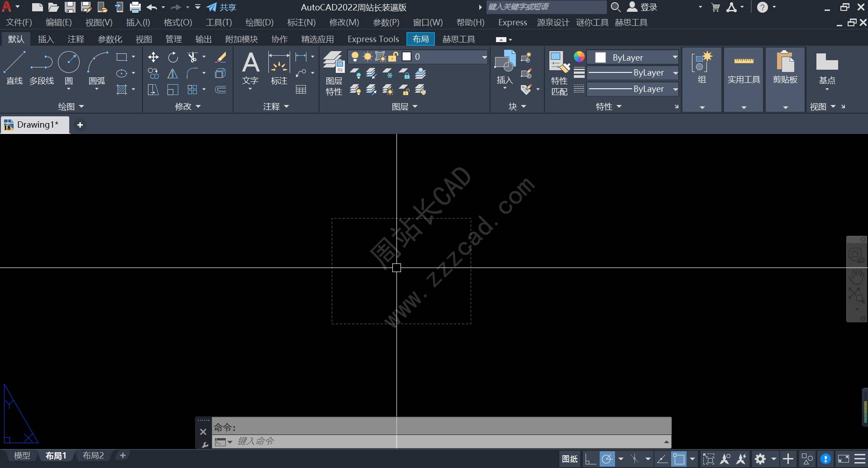Switch to the 模型 model tab
The height and width of the screenshot is (468, 868).
point(22,456)
